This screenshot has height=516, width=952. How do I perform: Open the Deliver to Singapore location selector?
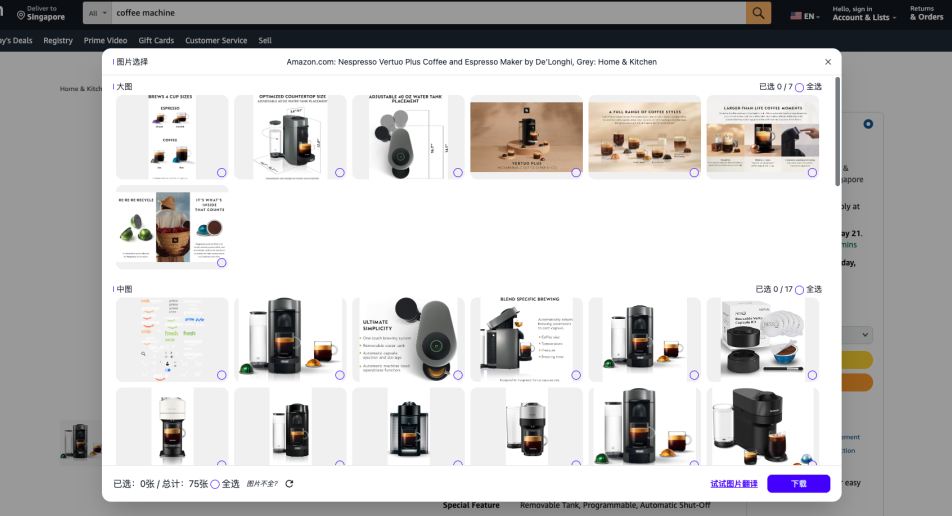tap(40, 13)
